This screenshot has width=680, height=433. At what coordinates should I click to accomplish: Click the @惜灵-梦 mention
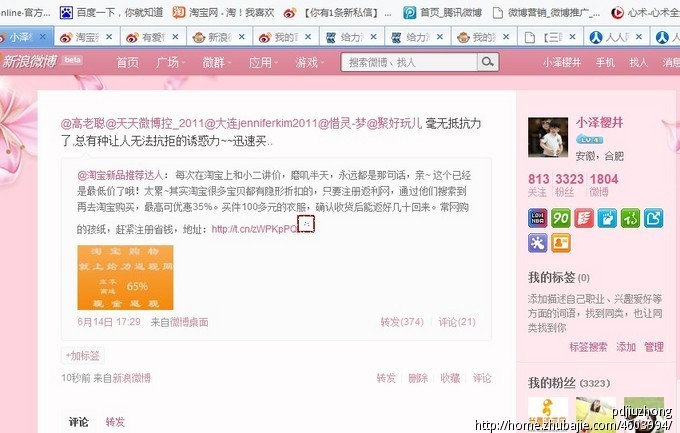[x=342, y=124]
